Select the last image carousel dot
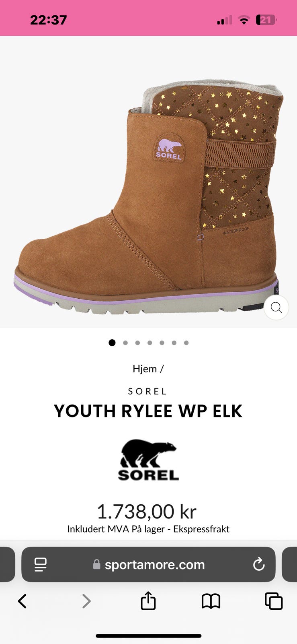The height and width of the screenshot is (644, 297). (x=186, y=343)
